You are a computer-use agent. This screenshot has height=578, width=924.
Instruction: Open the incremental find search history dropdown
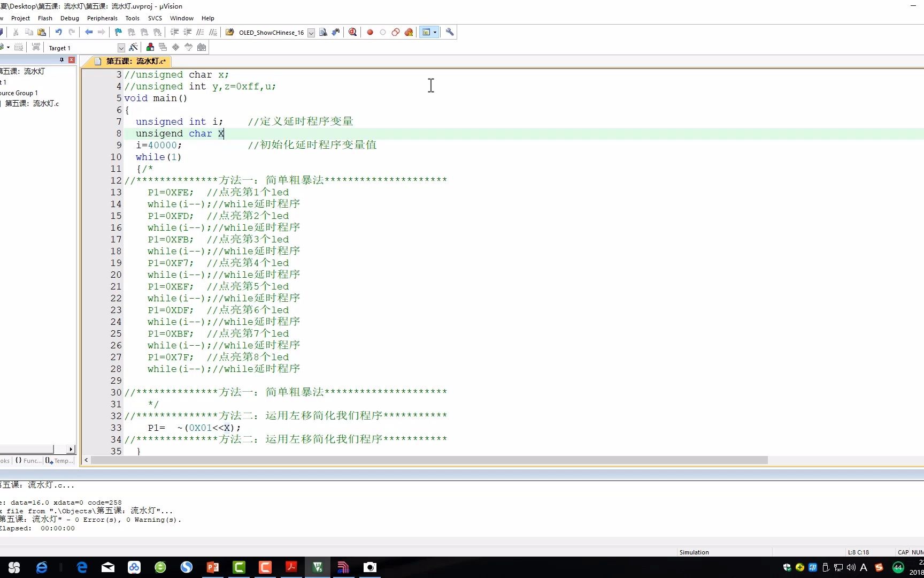click(x=311, y=33)
